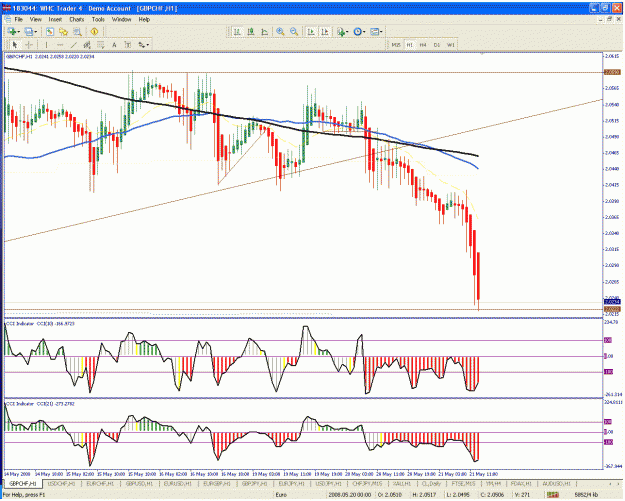Switch to H1 timeframe
625x501 pixels.
tap(409, 45)
